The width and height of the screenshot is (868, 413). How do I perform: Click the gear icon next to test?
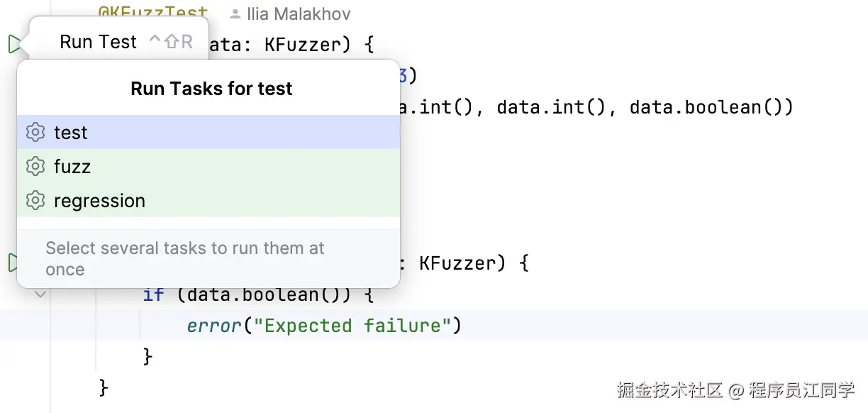[x=35, y=133]
